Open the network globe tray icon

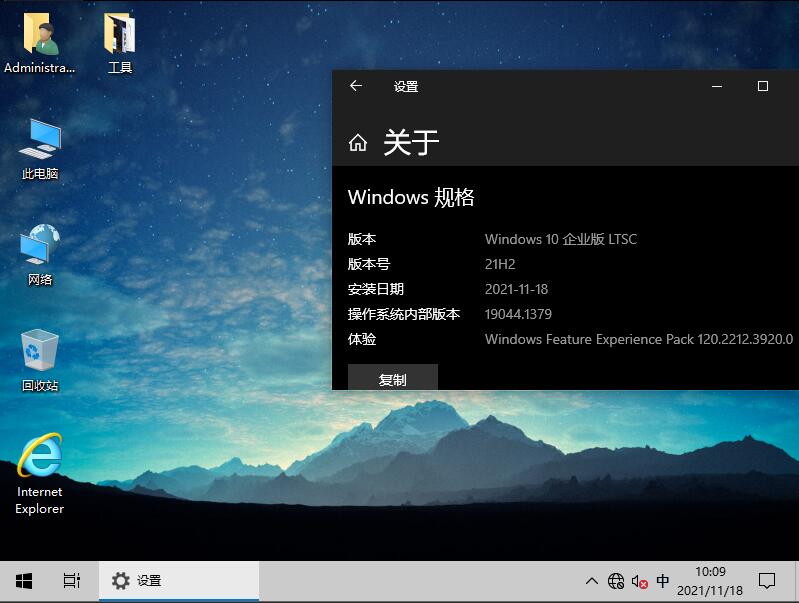pyautogui.click(x=616, y=581)
